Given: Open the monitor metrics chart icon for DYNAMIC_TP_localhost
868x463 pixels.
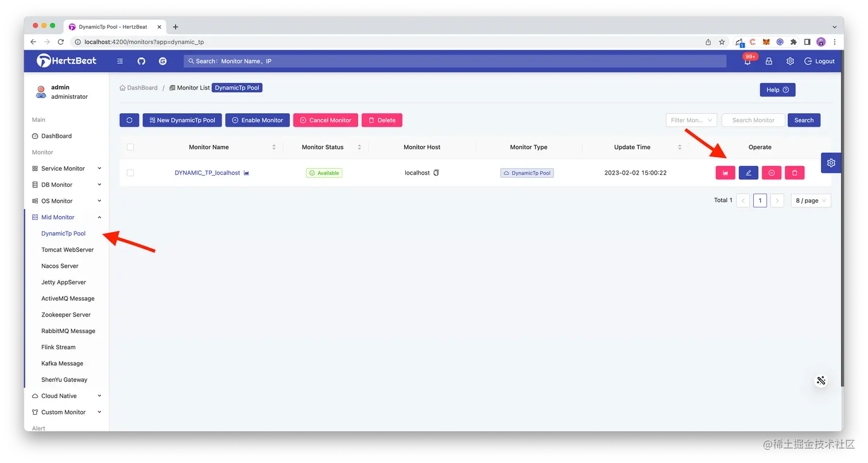Looking at the screenshot, I should [725, 172].
